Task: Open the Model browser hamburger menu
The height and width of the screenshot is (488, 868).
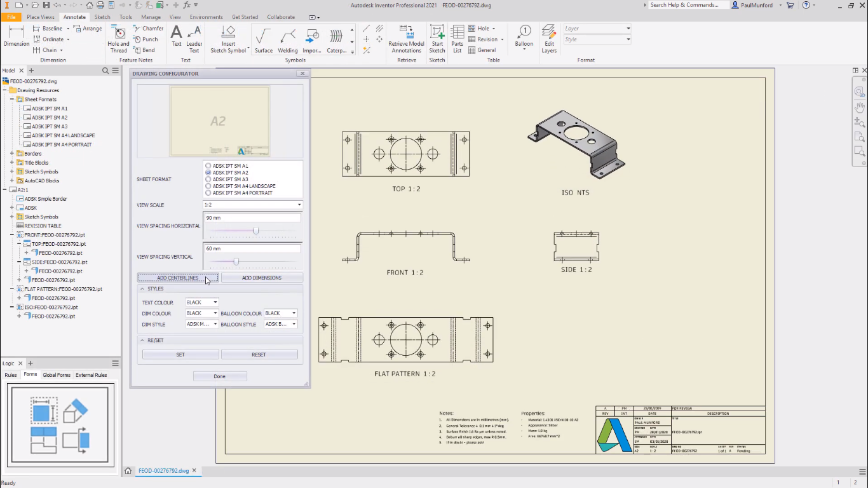Action: click(115, 71)
